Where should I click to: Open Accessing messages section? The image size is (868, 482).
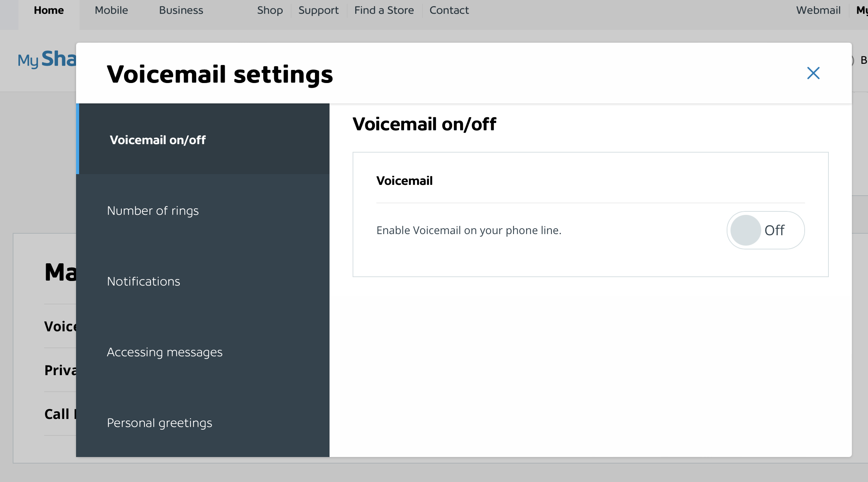pos(165,351)
